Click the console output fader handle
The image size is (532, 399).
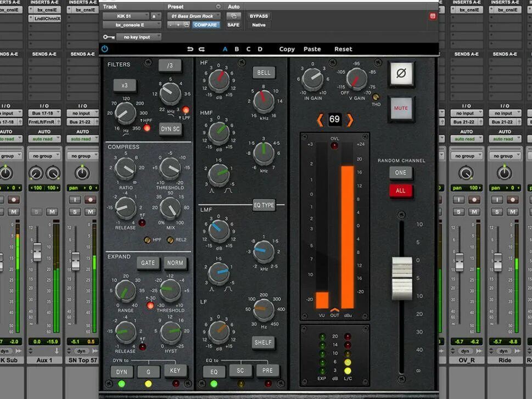coord(402,279)
